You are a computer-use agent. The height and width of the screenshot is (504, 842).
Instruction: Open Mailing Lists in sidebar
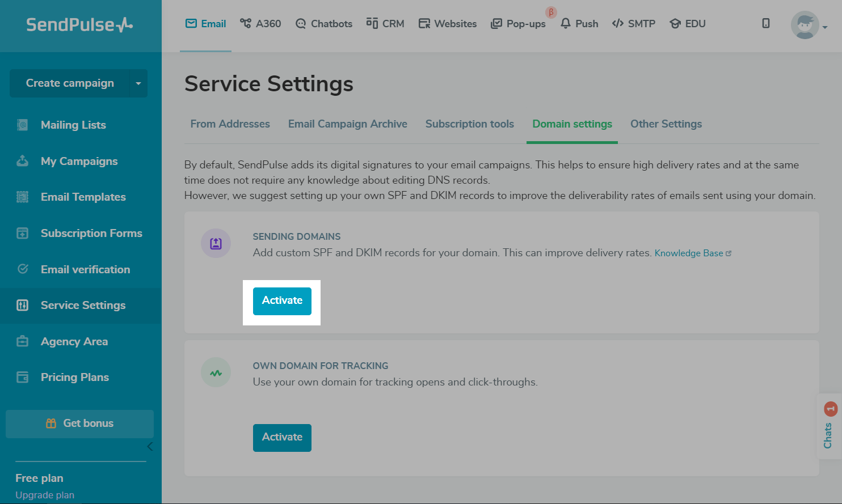[73, 125]
